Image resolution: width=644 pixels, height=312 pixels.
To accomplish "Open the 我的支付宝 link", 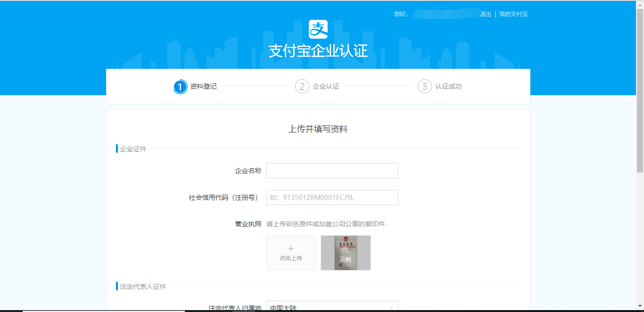I will tap(513, 14).
